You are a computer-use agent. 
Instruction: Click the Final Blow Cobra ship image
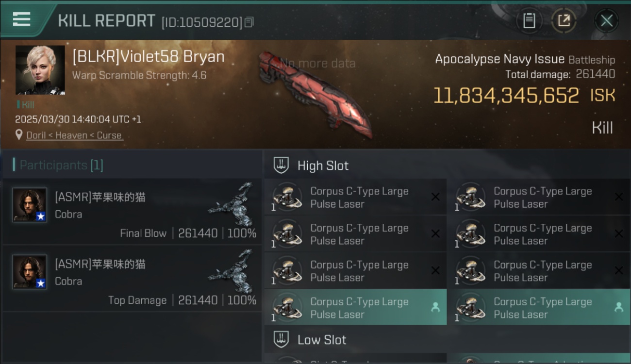(x=232, y=204)
